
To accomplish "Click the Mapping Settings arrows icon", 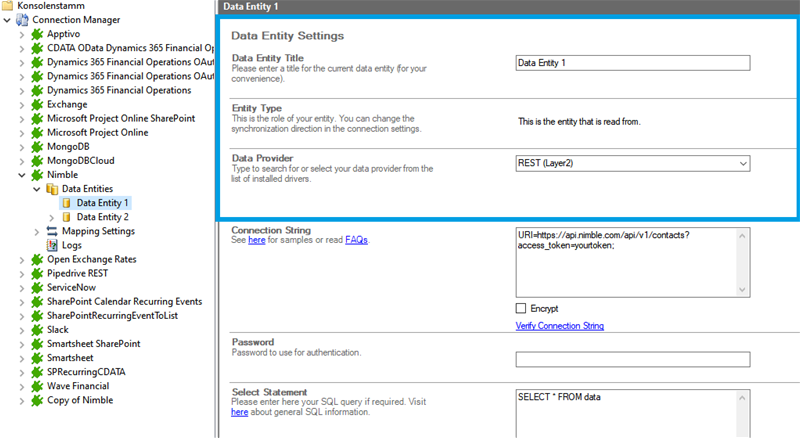I will pyautogui.click(x=52, y=231).
